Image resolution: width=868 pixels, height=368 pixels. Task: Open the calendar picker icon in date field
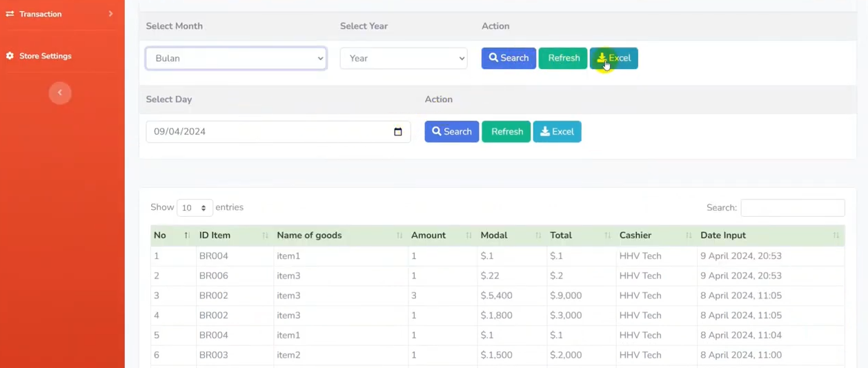point(397,132)
